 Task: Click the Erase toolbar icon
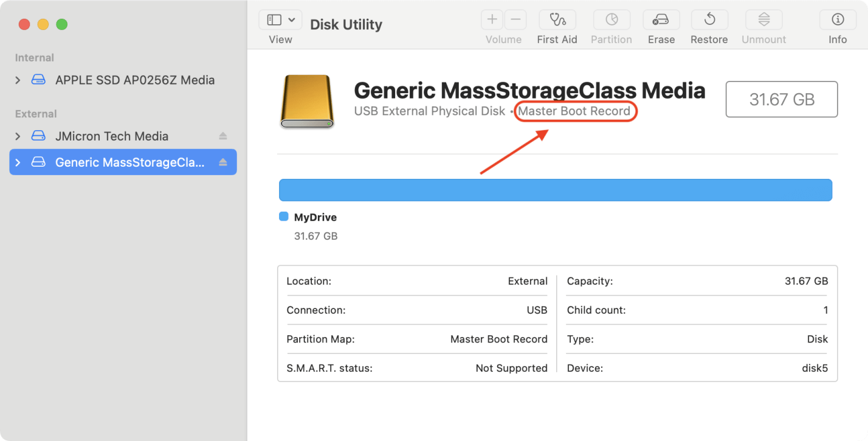point(661,20)
